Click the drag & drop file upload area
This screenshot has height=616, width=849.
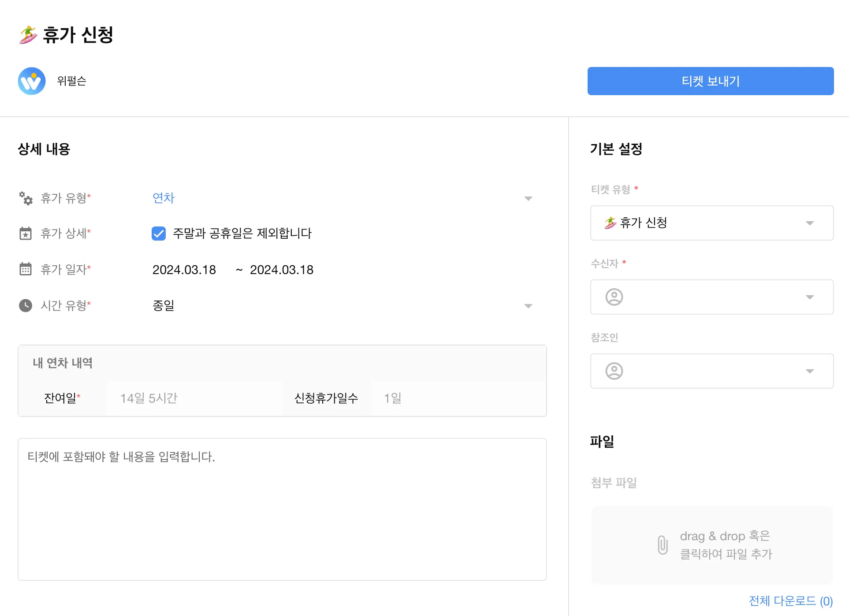[x=712, y=545]
